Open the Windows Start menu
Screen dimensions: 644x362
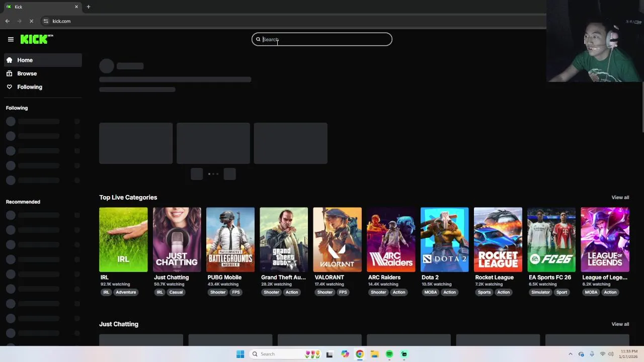point(240,354)
